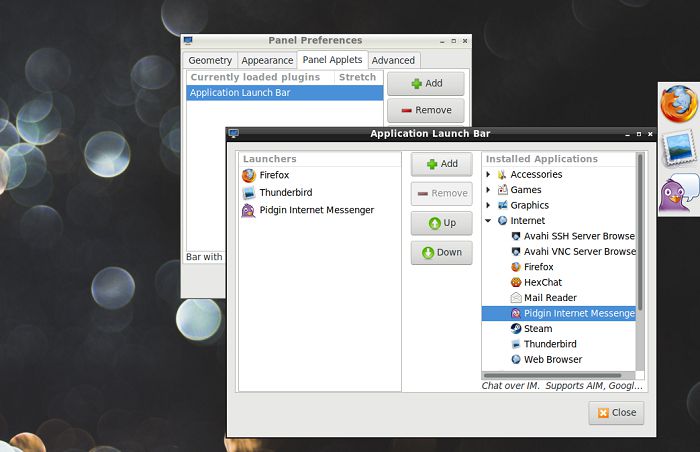This screenshot has height=452, width=700.
Task: Launch Thunderbird from the desktop panel
Action: 679,148
